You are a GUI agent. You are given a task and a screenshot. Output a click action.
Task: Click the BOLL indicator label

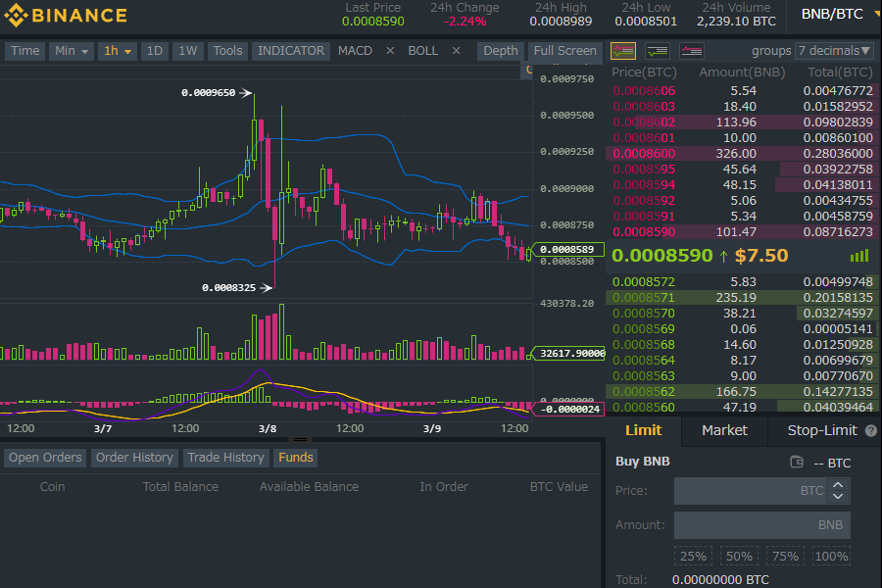(x=423, y=51)
